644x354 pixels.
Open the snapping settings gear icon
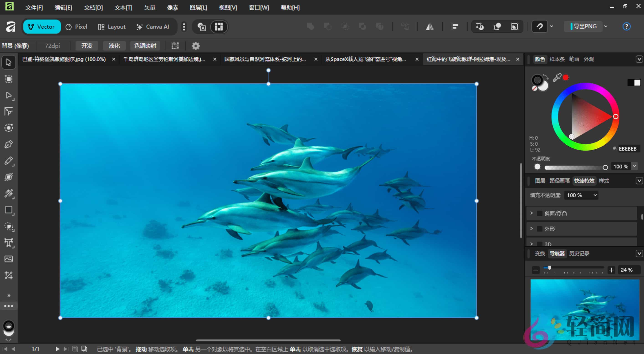(196, 46)
